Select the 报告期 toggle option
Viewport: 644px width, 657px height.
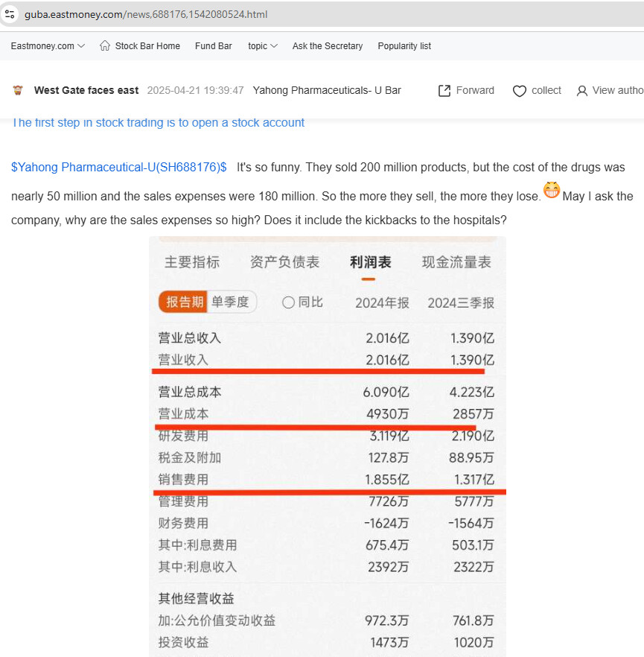(183, 302)
